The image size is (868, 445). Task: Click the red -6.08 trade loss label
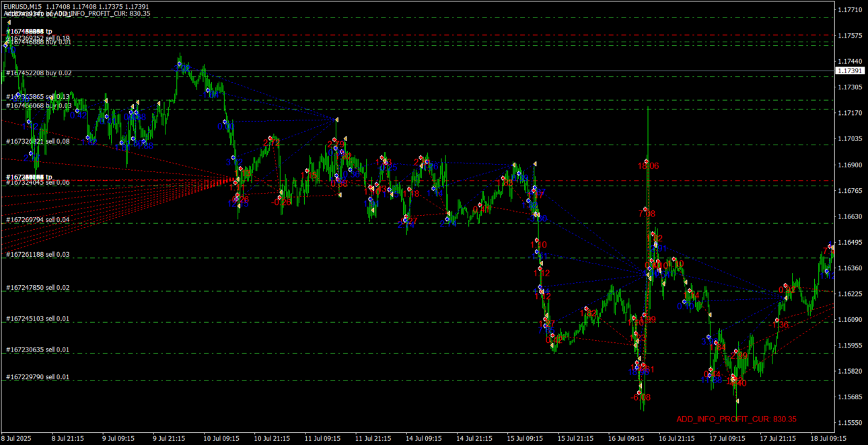click(641, 397)
